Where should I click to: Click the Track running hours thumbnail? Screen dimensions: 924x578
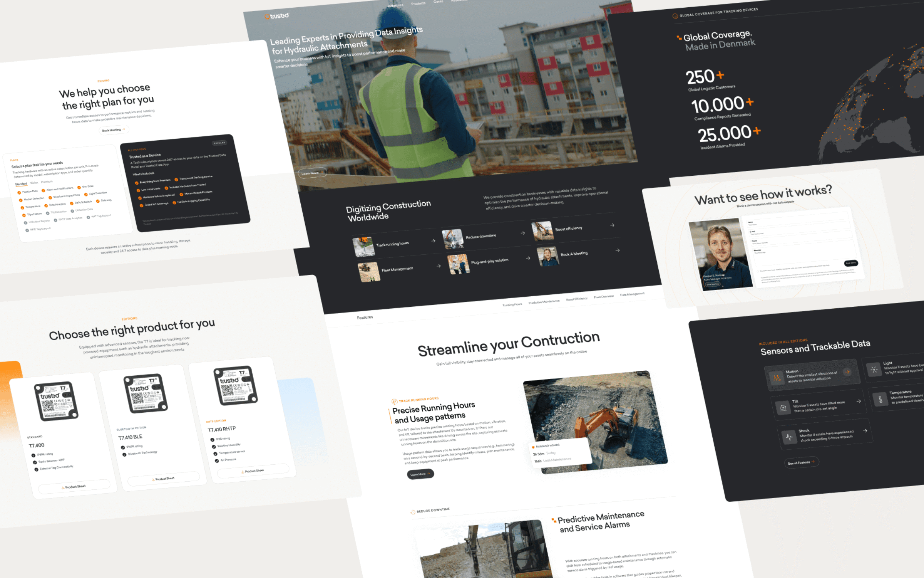pos(364,247)
